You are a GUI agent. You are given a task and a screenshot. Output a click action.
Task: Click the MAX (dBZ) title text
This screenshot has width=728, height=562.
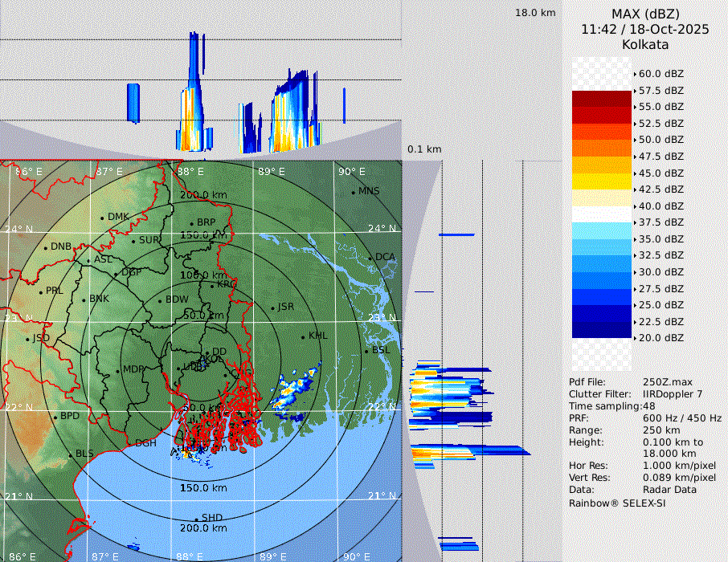[x=644, y=14]
